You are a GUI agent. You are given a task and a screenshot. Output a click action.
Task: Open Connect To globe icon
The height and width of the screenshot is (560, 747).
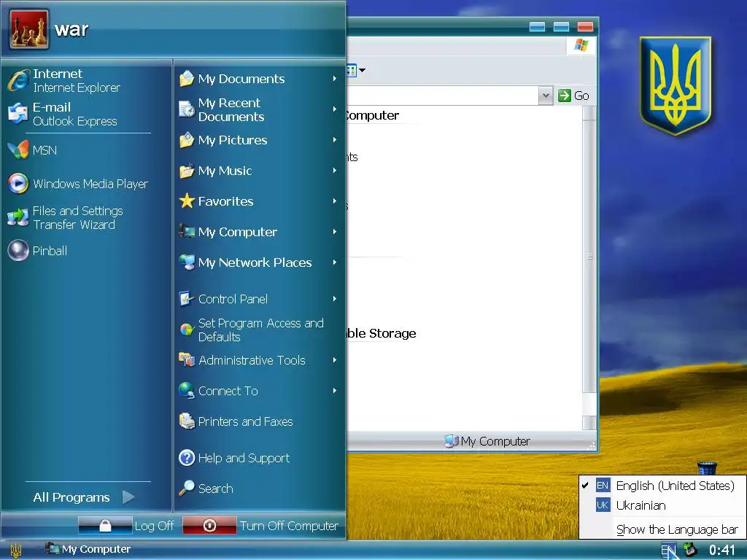[x=187, y=391]
